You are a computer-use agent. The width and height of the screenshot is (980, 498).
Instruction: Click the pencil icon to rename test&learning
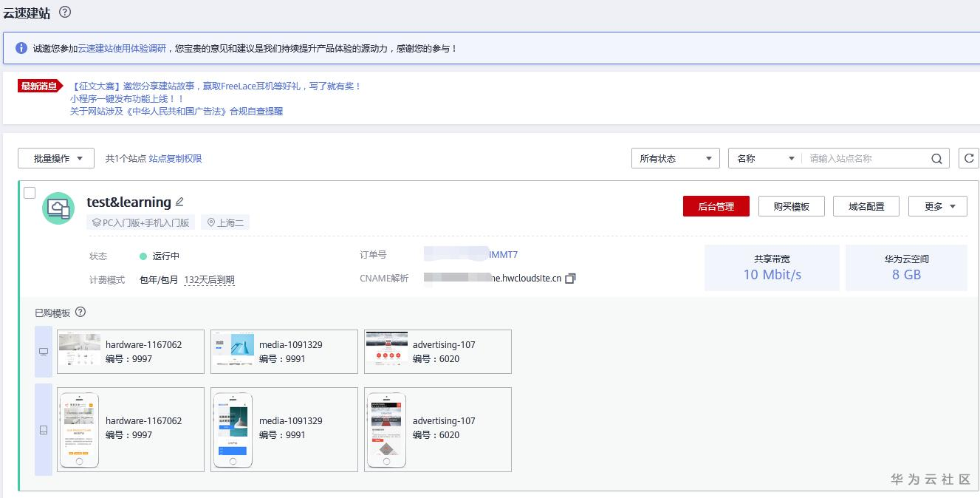(x=179, y=202)
